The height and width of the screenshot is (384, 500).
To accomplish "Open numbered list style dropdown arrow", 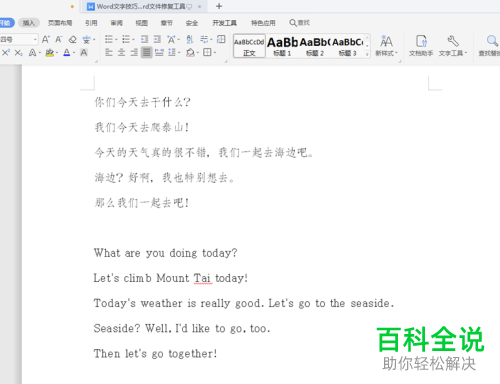I will coord(133,40).
